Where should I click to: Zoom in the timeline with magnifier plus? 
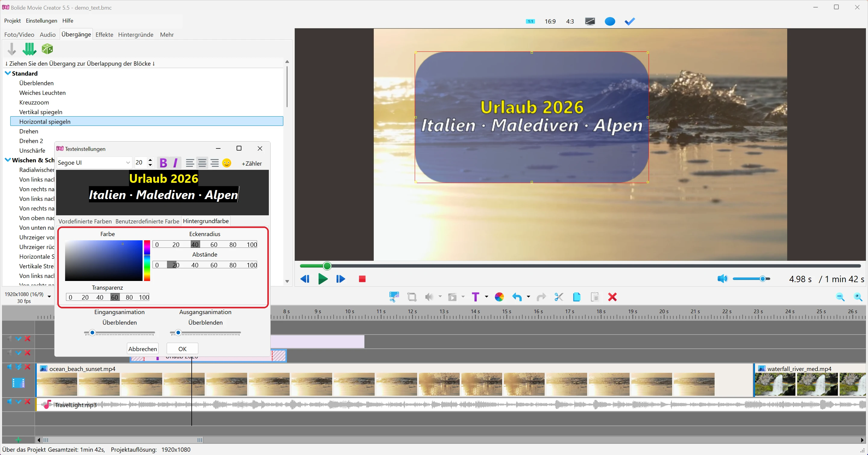(858, 297)
